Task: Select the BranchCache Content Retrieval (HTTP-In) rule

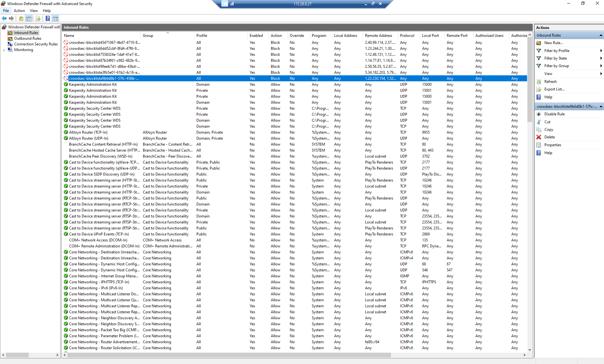Action: tap(295, 144)
